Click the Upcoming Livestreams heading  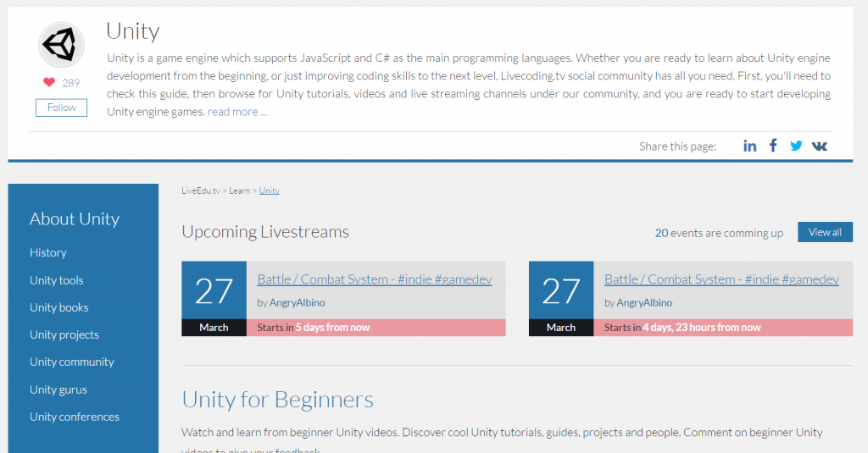pos(265,232)
